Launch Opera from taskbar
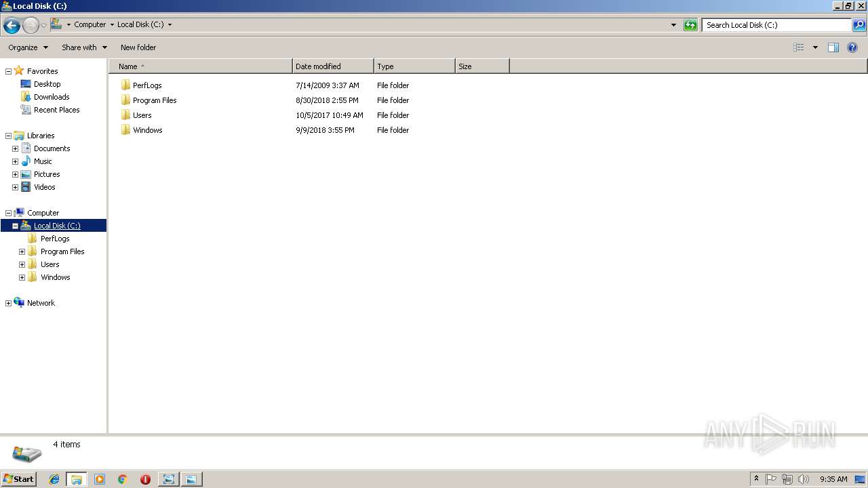 tap(145, 479)
